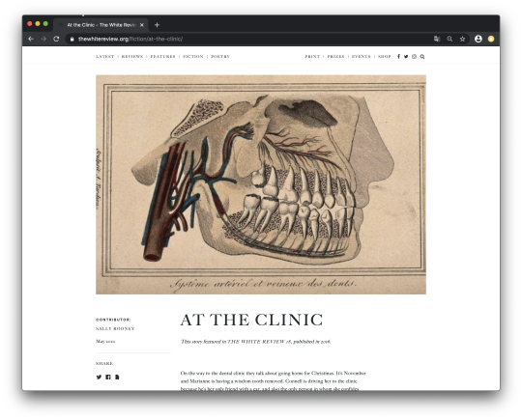
Task: Open contributor Sally Rooney's page
Action: click(x=115, y=328)
